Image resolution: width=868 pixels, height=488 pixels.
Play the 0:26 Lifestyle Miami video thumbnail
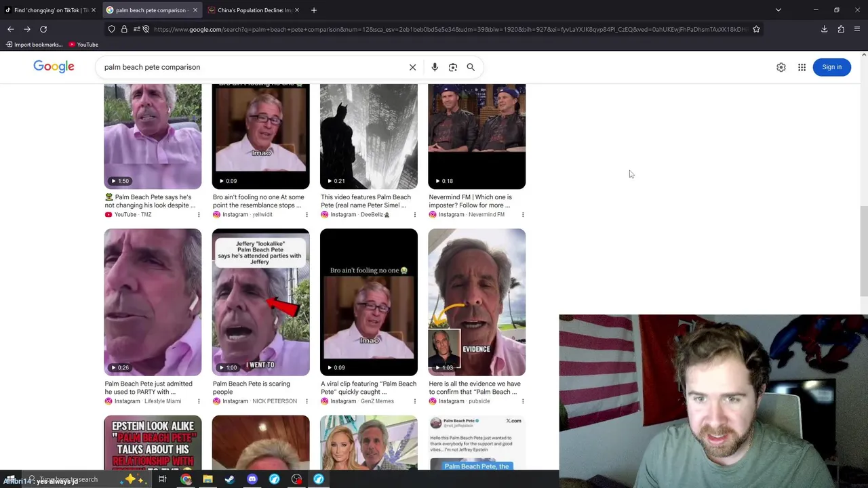pos(153,302)
